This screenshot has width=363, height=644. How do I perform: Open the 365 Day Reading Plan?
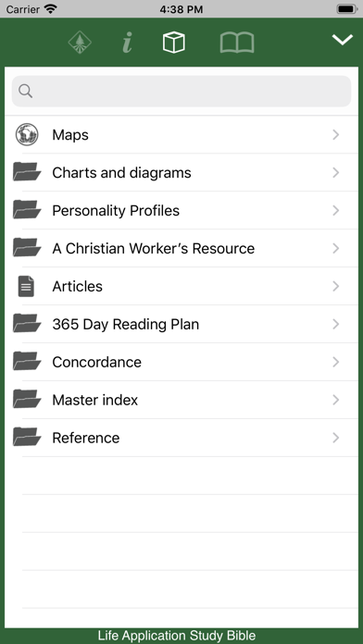pos(181,325)
